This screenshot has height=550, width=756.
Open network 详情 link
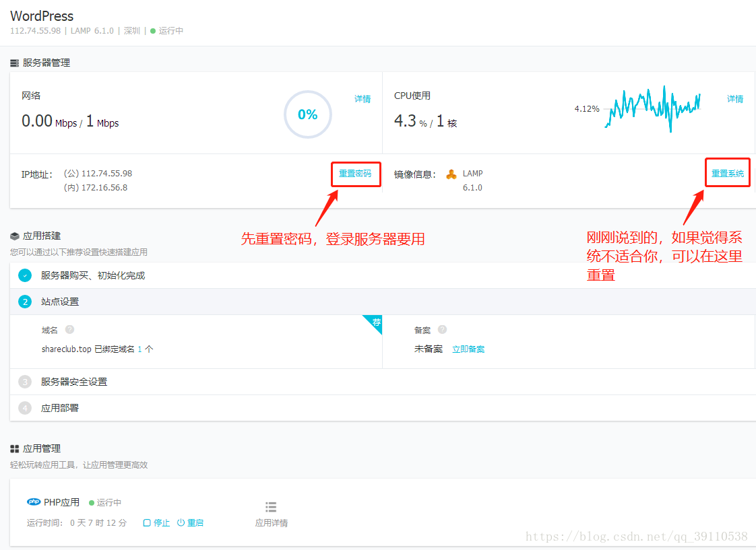point(363,99)
